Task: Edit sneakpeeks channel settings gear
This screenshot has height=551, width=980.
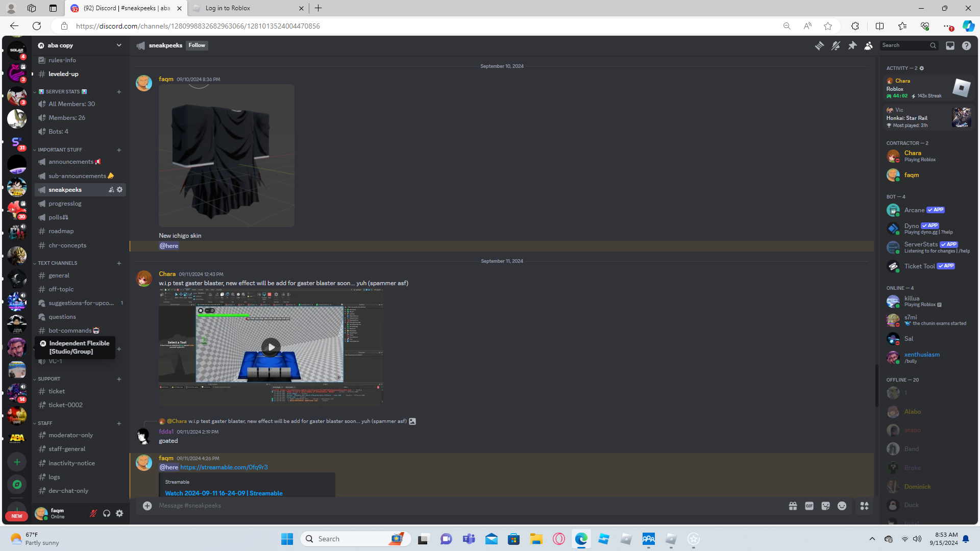Action: pyautogui.click(x=120, y=190)
